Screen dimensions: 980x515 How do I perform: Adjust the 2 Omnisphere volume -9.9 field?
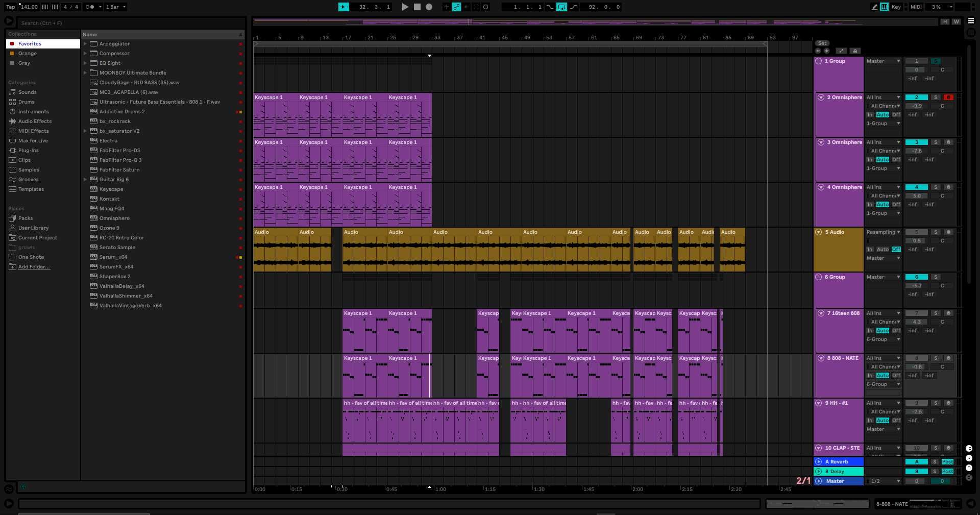pyautogui.click(x=916, y=106)
